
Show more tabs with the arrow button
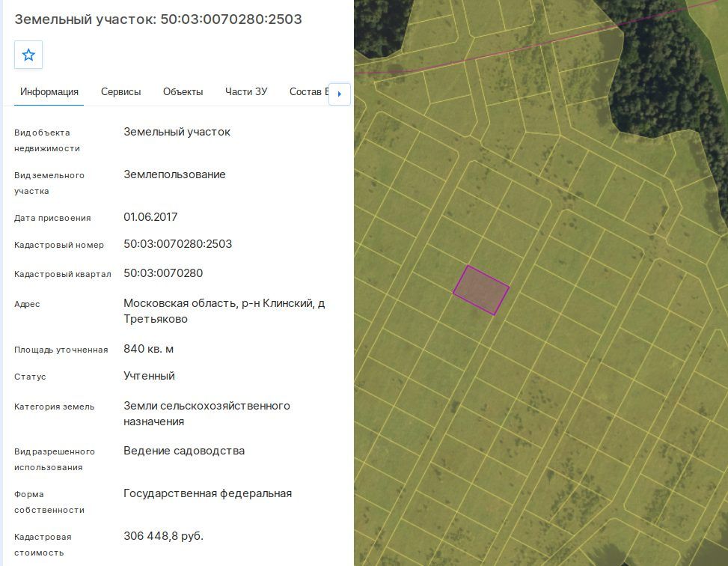[340, 94]
